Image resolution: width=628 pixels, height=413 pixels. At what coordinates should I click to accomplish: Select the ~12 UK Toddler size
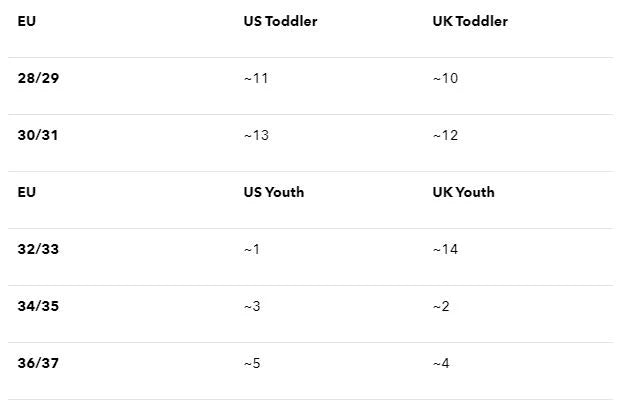coord(445,135)
